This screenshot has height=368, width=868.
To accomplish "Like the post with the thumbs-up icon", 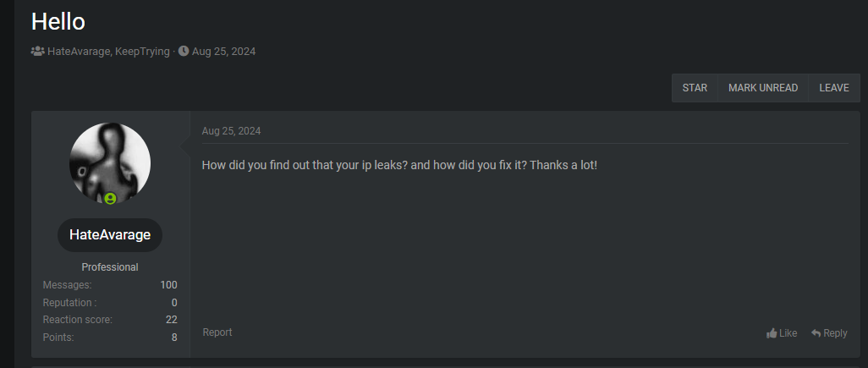I will pyautogui.click(x=772, y=333).
